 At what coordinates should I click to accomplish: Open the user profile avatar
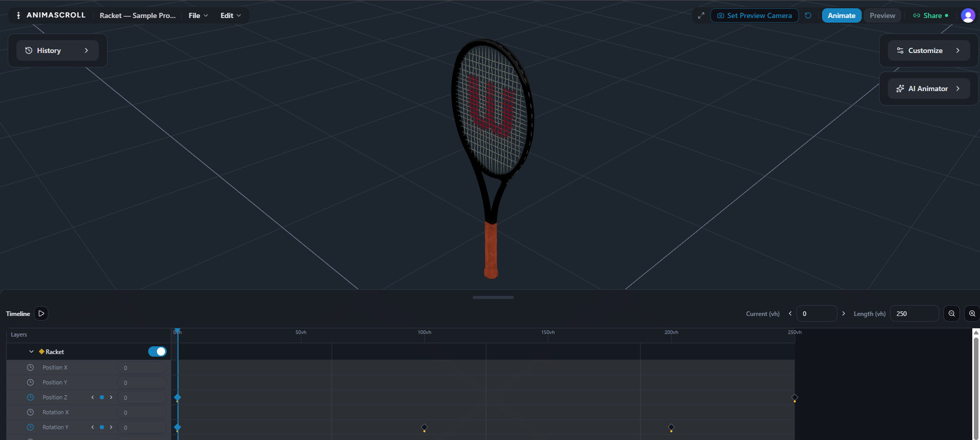tap(968, 15)
